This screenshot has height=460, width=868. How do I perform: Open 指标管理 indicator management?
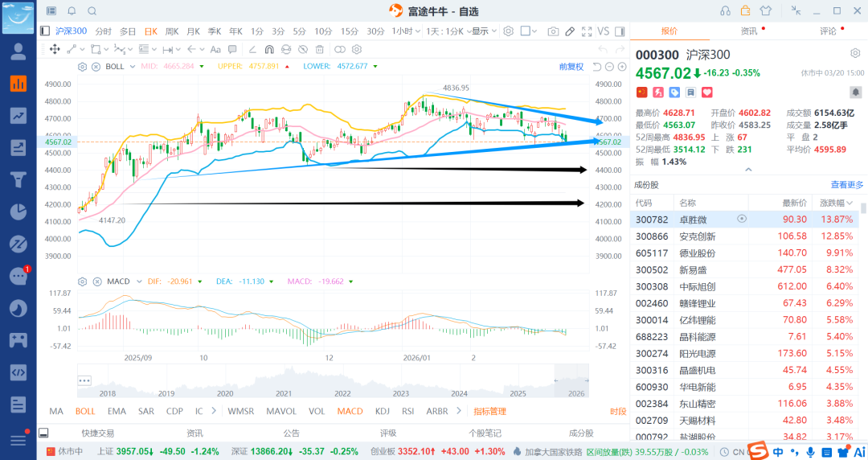pos(490,411)
